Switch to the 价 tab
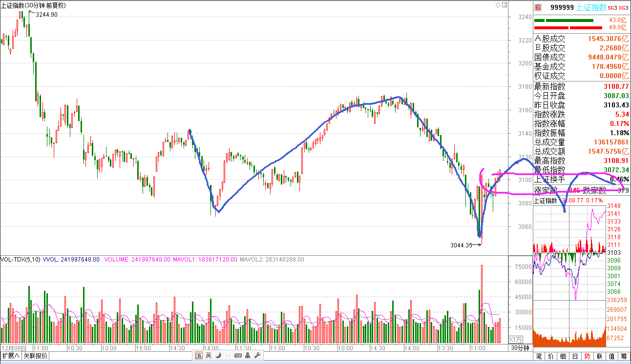This screenshot has width=631, height=364. [x=551, y=356]
